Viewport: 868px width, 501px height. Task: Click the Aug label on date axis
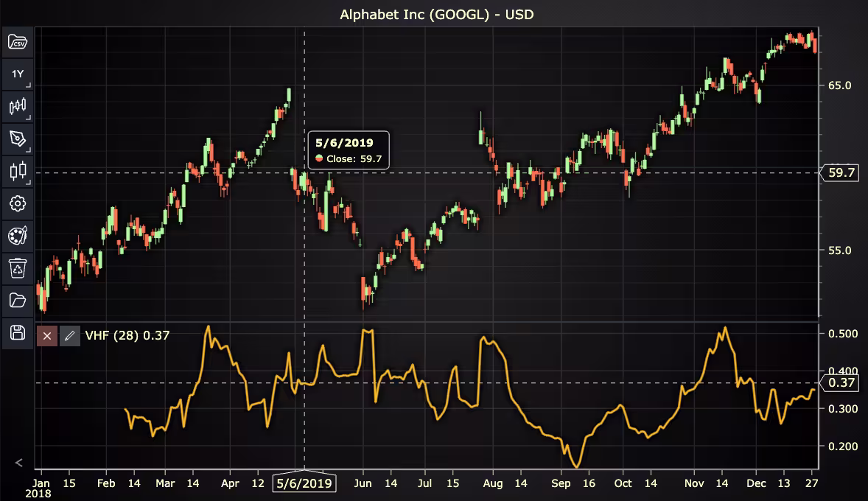pyautogui.click(x=493, y=483)
